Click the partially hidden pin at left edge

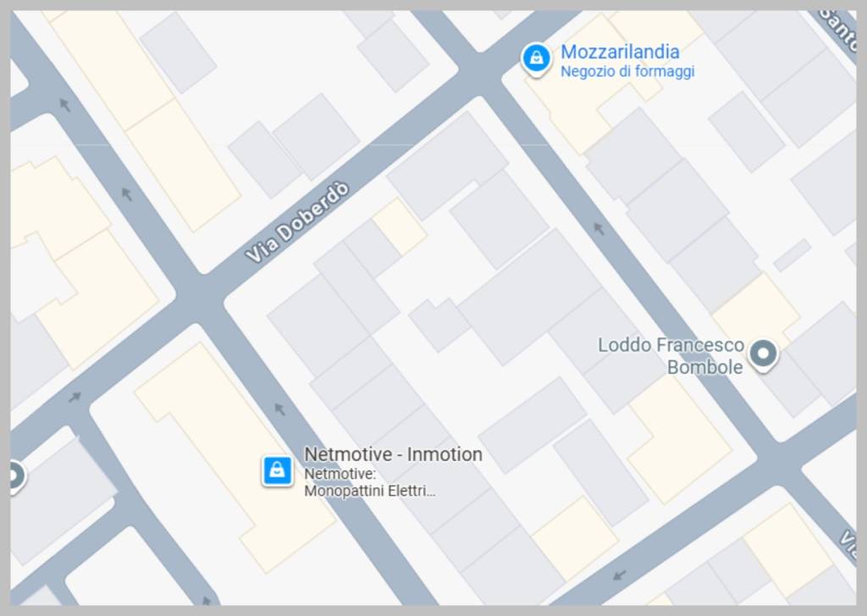15,476
